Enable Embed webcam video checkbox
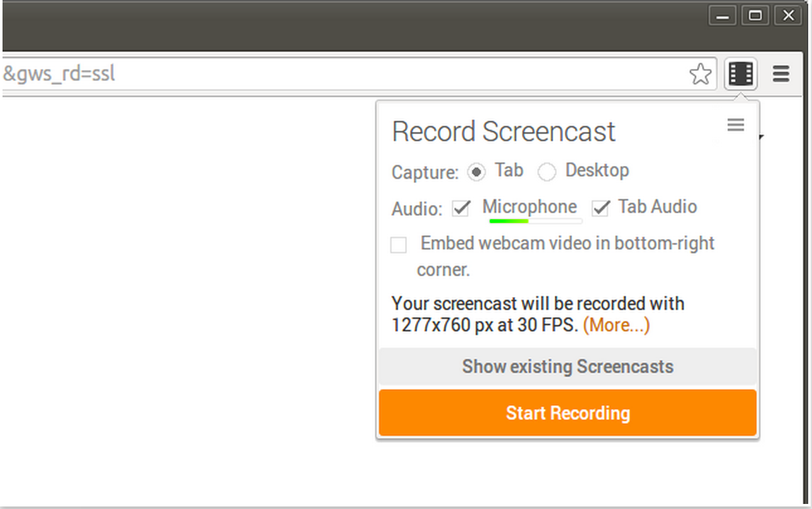The height and width of the screenshot is (509, 812). pyautogui.click(x=398, y=244)
